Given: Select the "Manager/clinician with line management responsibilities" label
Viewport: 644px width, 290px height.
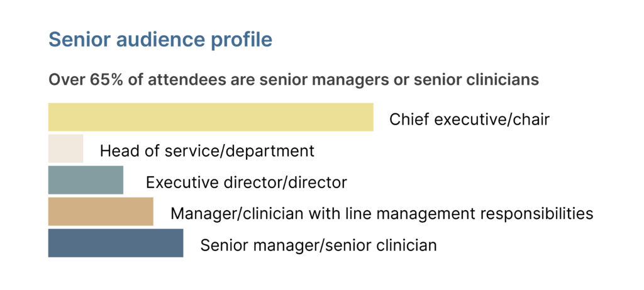Looking at the screenshot, I should pyautogui.click(x=382, y=214).
